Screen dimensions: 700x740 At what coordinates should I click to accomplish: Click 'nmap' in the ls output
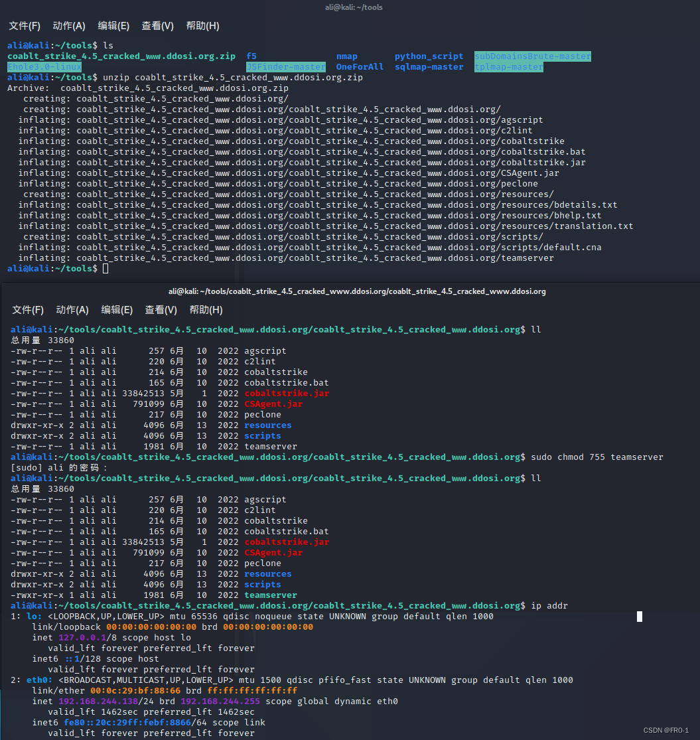point(347,56)
